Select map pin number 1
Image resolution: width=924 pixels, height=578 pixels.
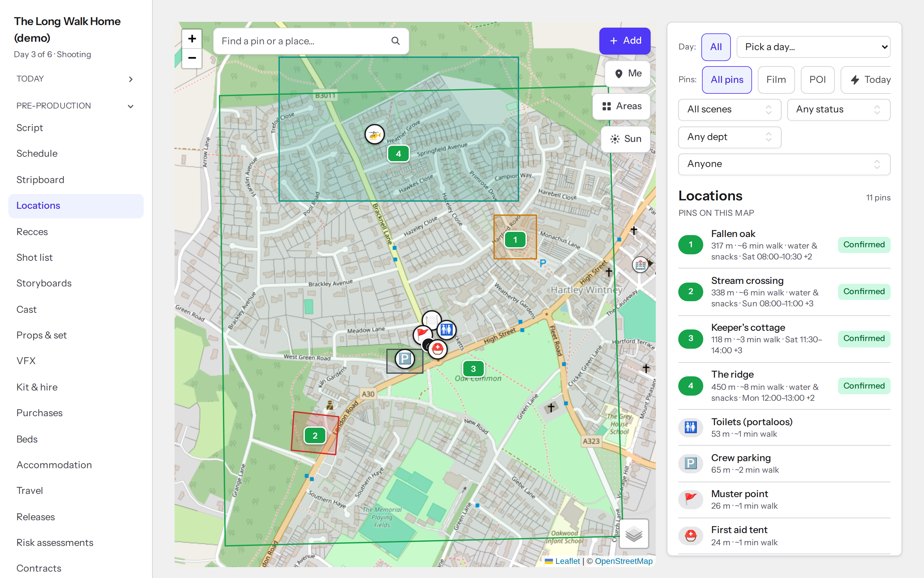(515, 240)
